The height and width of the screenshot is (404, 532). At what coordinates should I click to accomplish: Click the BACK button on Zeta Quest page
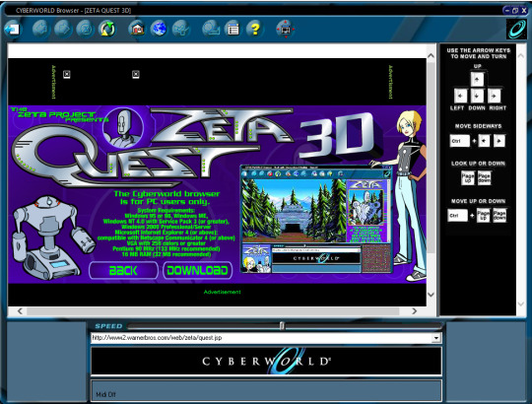[x=123, y=270]
